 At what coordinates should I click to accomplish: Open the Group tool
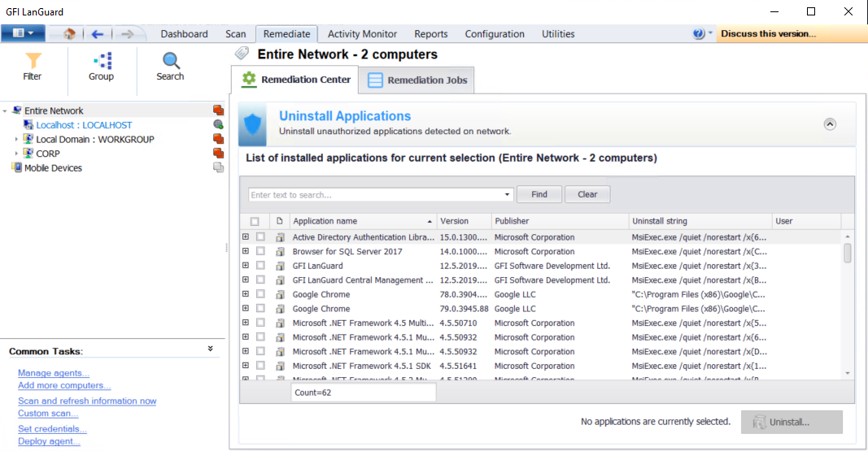(102, 67)
